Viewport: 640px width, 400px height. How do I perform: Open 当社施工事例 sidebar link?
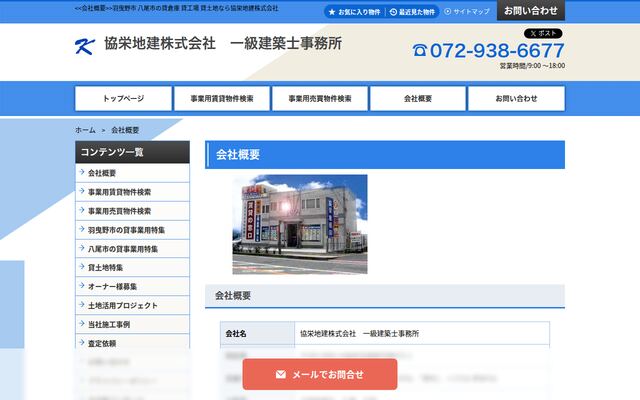click(132, 324)
